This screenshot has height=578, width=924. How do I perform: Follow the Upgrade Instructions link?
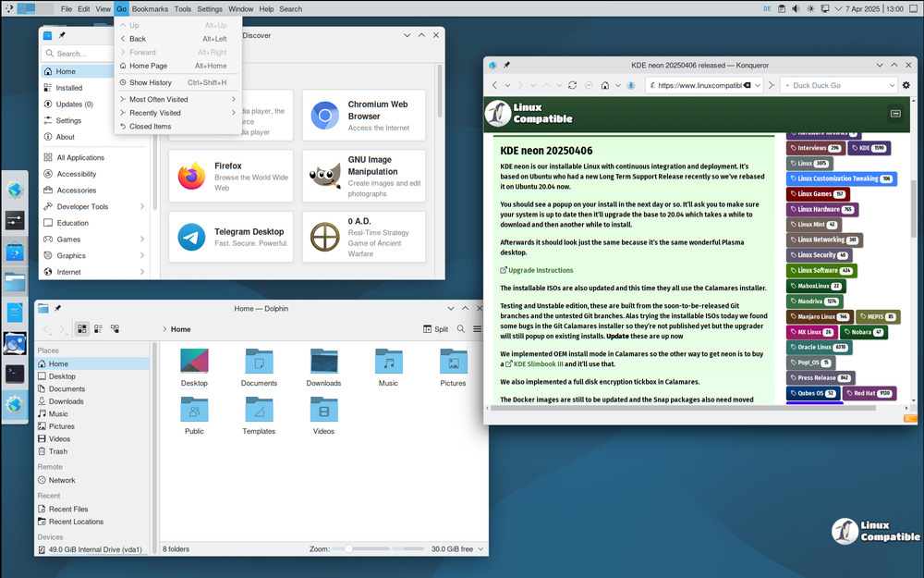(540, 270)
